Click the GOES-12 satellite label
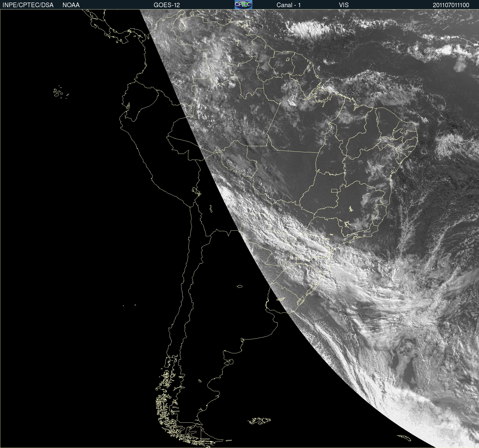The image size is (479, 448). pyautogui.click(x=167, y=5)
